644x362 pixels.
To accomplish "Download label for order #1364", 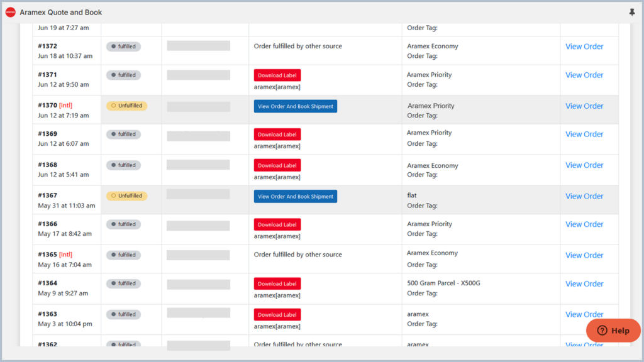I will tap(277, 283).
